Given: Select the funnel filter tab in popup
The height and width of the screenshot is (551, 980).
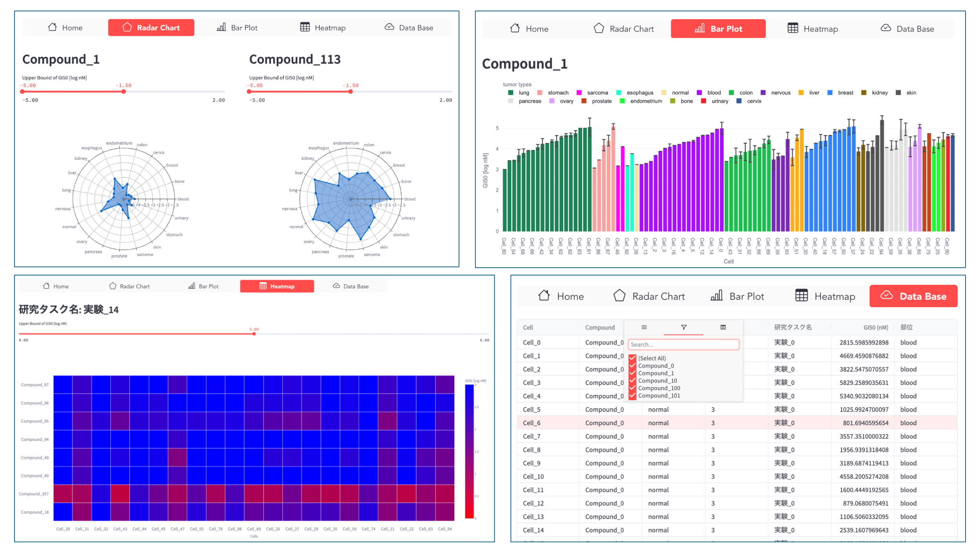Looking at the screenshot, I should point(683,327).
